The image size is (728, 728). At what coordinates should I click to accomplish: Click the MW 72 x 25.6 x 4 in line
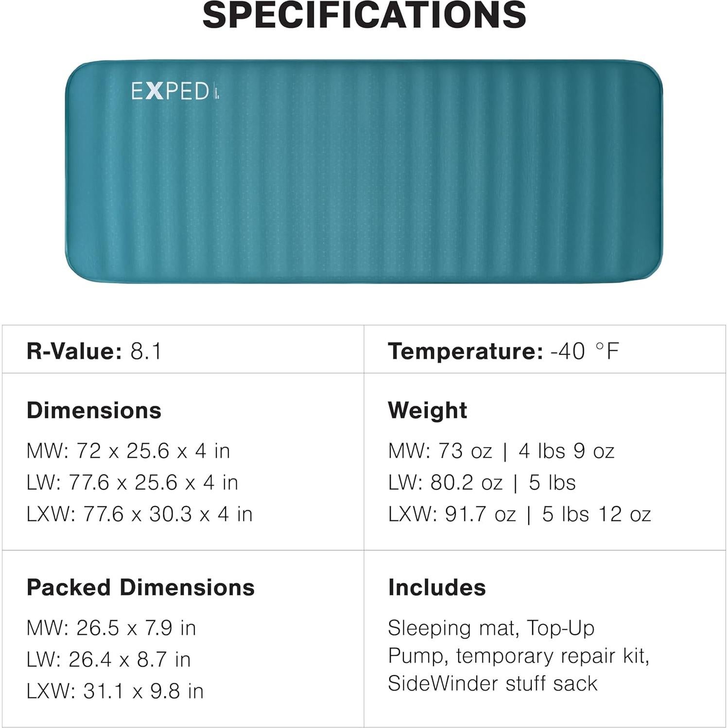pyautogui.click(x=128, y=451)
